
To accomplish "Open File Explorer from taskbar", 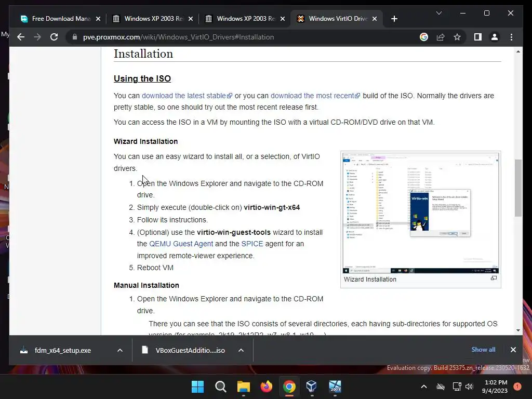I will pyautogui.click(x=243, y=387).
